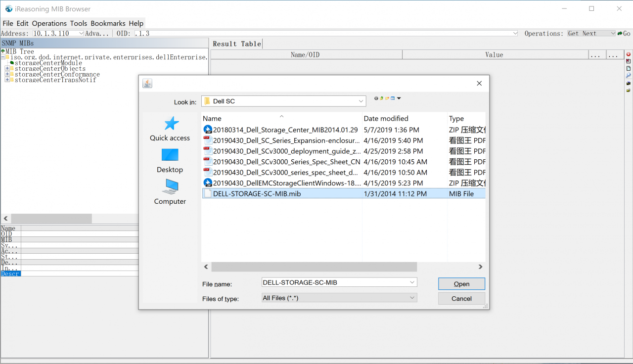Click the Computer icon in the dialog sidebar
This screenshot has width=633, height=364.
pos(170,186)
